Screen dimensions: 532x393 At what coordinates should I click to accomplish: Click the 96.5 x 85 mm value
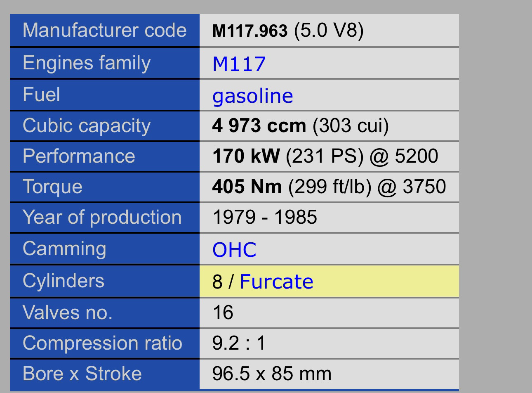click(x=272, y=374)
